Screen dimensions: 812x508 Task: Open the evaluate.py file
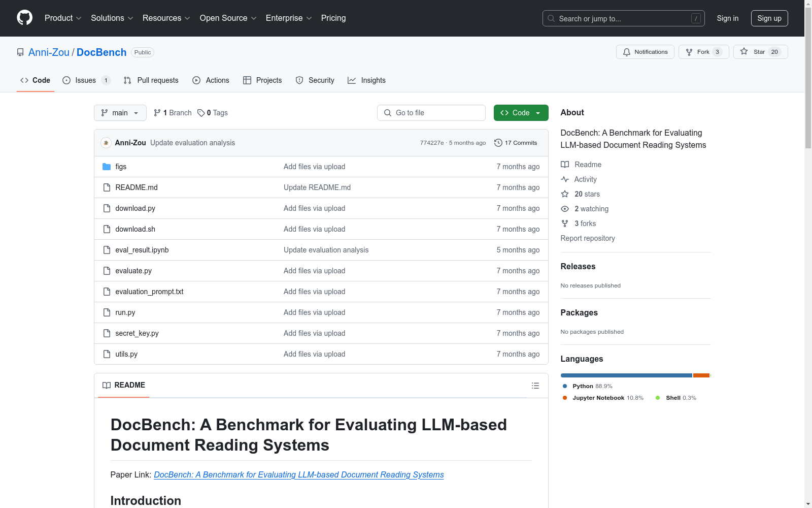tap(133, 271)
